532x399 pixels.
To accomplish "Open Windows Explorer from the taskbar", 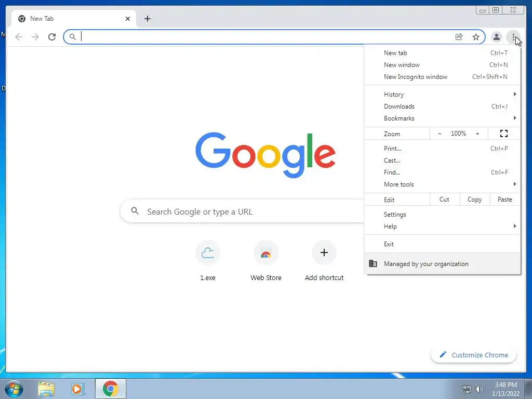I will [x=46, y=389].
